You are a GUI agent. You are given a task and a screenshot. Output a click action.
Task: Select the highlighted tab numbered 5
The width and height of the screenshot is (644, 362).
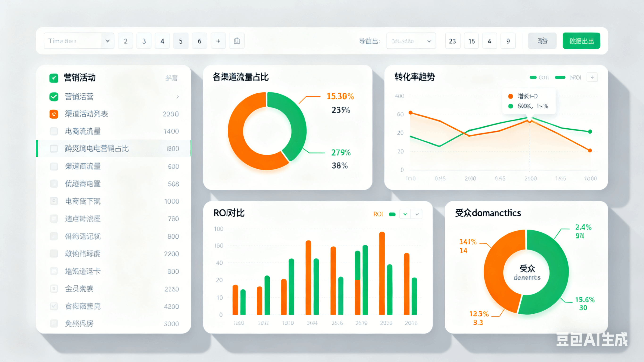coord(181,41)
